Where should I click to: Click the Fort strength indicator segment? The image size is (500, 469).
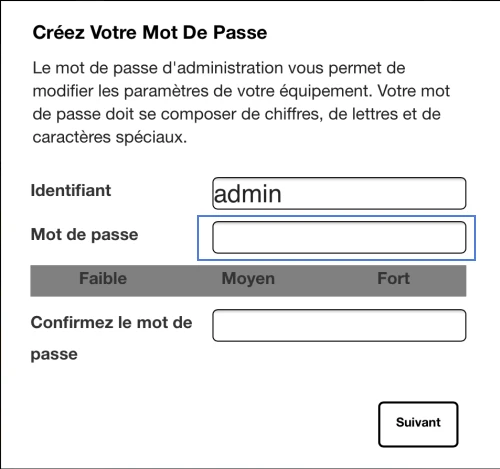pyautogui.click(x=393, y=279)
